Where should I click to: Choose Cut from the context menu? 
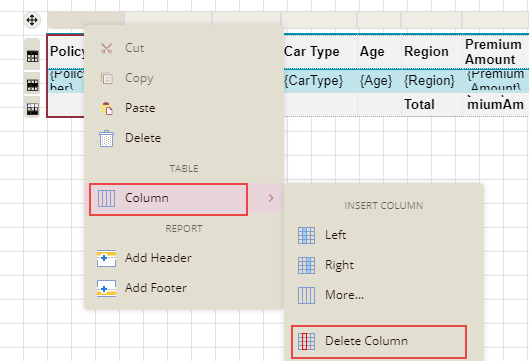pyautogui.click(x=184, y=48)
